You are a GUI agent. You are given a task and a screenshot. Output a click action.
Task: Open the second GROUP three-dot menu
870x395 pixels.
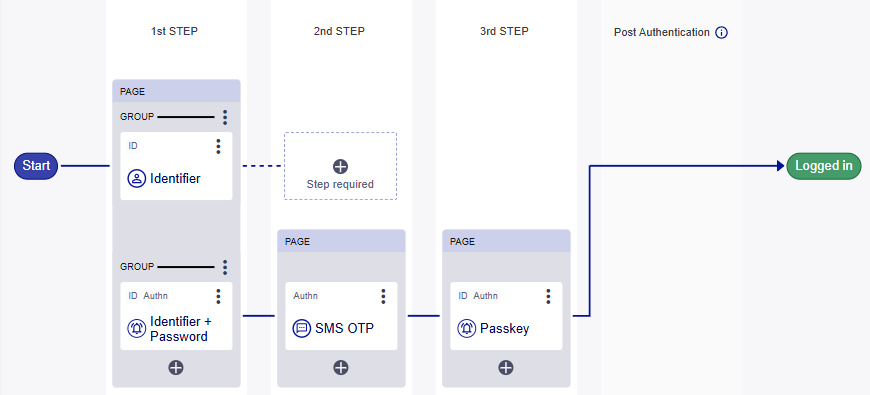click(225, 267)
